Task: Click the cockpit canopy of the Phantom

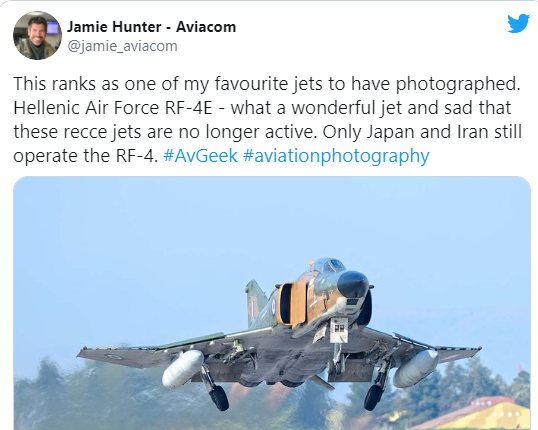Action: coord(328,266)
